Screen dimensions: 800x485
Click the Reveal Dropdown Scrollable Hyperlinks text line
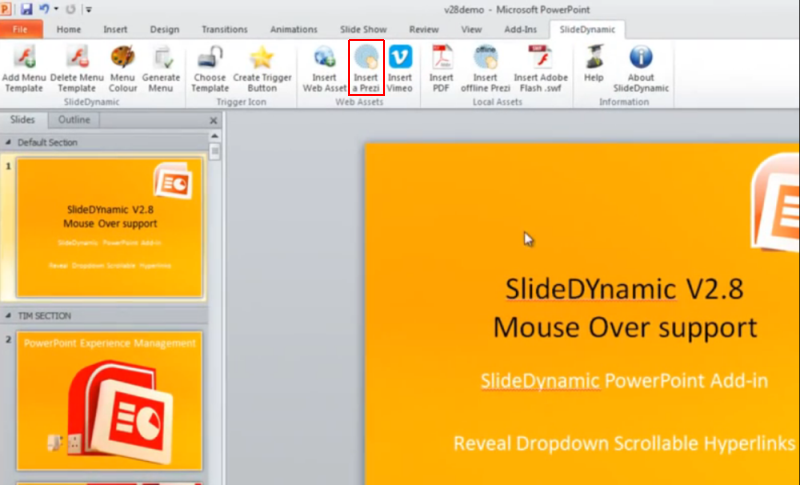(x=624, y=443)
